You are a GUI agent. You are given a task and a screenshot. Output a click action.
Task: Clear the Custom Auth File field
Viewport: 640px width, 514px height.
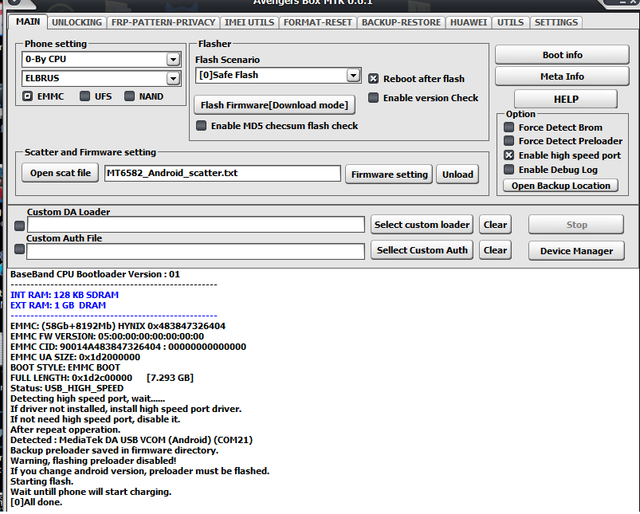click(x=495, y=250)
